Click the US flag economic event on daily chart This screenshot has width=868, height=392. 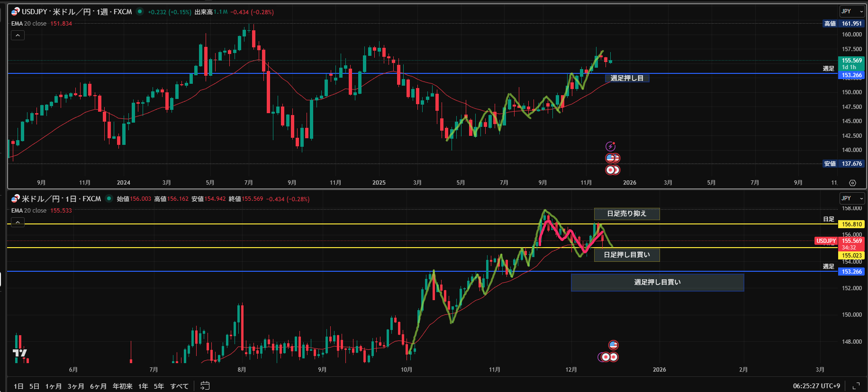click(x=613, y=345)
